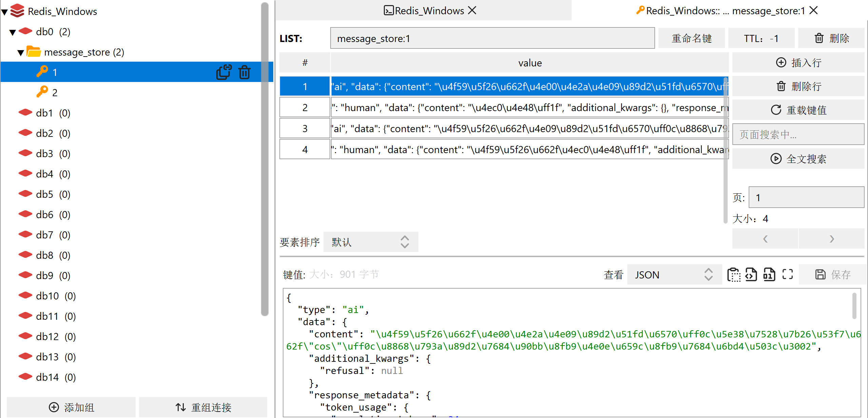The width and height of the screenshot is (868, 418).
Task: Select key 2 in message_store
Action: click(x=55, y=92)
